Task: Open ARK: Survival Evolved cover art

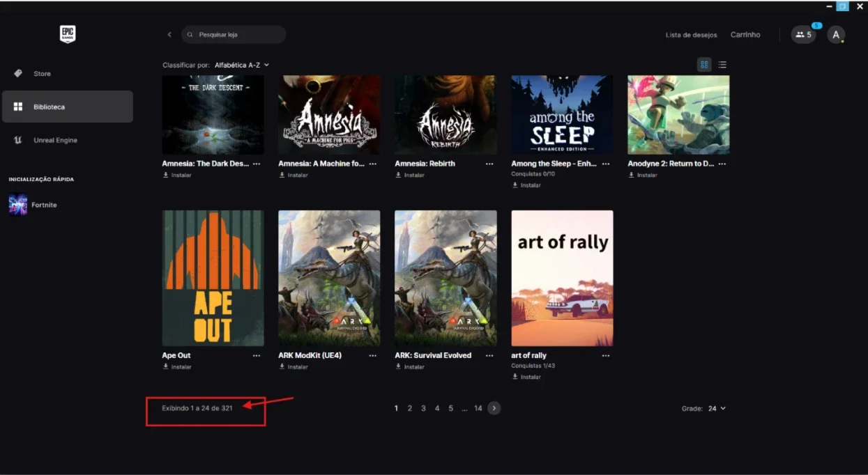Action: (x=446, y=278)
